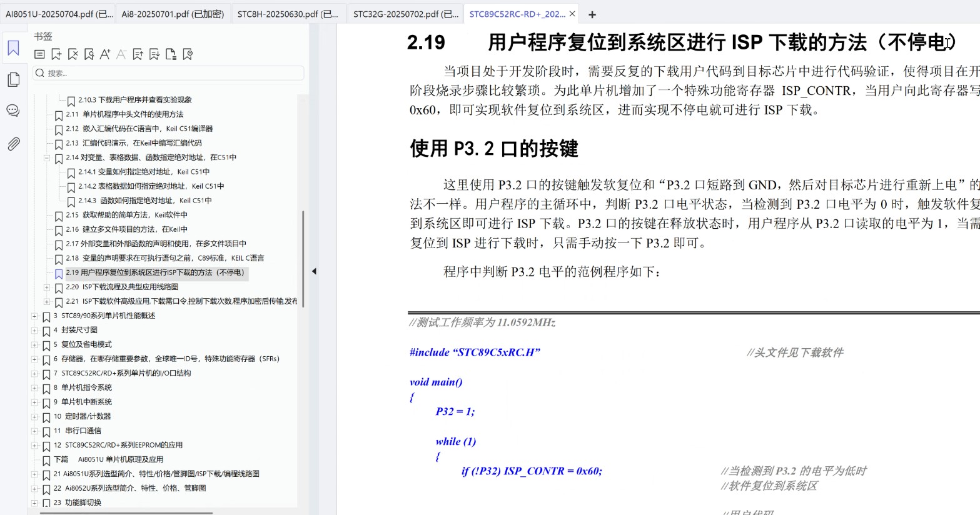Go to bookmark 2.12 嵌入汇编代码在C语言中
980x515 pixels.
(x=139, y=129)
